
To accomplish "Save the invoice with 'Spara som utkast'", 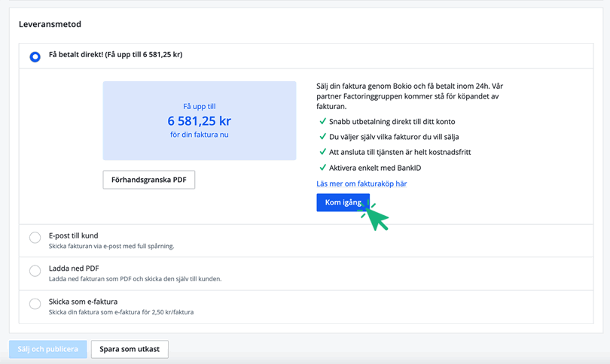I will [x=130, y=349].
